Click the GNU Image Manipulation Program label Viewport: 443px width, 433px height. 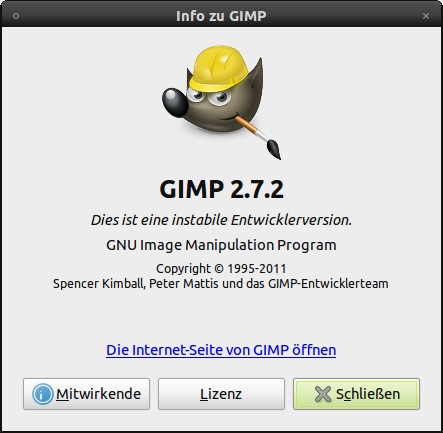coord(221,245)
